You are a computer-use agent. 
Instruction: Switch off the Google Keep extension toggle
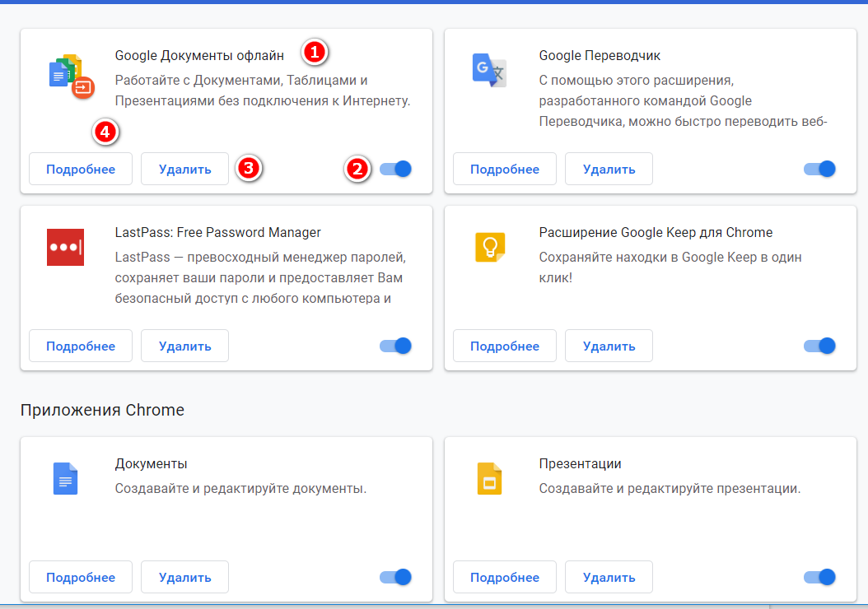(x=820, y=346)
